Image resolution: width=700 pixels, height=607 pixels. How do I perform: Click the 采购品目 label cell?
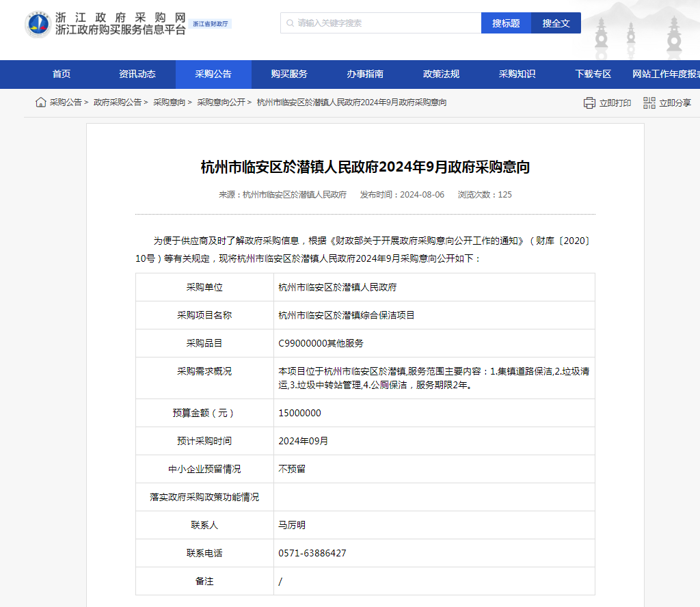coord(204,344)
